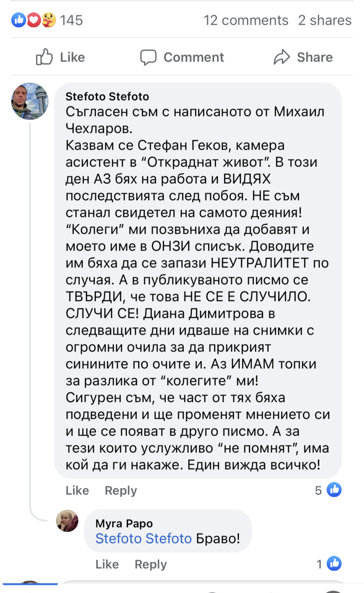This screenshot has width=364, height=593.
Task: Click the blue like reaction emoji
Action: point(18,20)
